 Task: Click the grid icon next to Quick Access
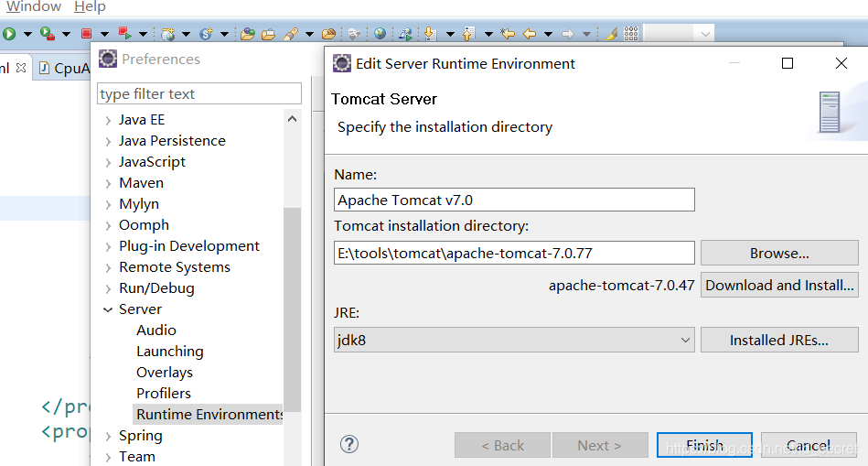pos(631,34)
